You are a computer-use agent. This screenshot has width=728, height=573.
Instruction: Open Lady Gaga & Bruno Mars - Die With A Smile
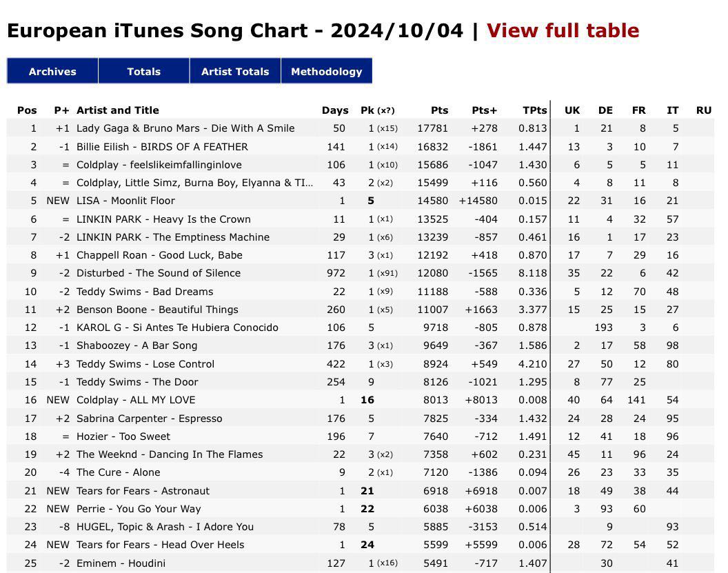point(185,128)
